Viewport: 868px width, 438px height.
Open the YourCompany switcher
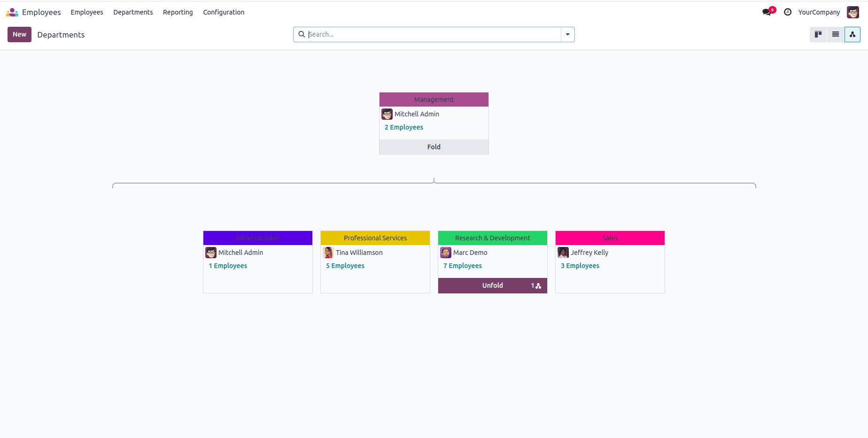coord(819,12)
